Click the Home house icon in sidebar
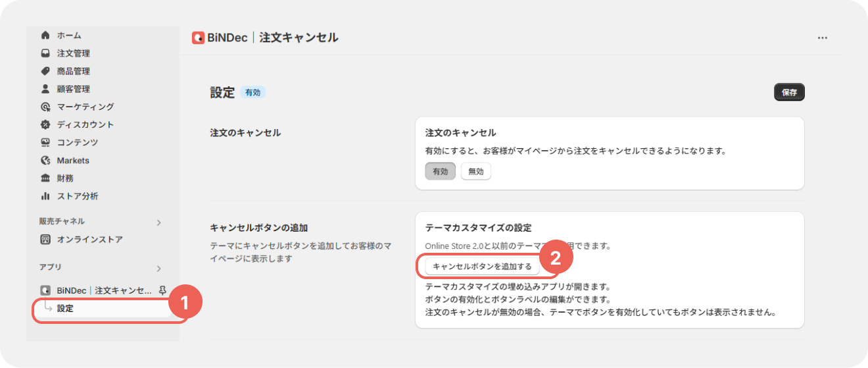This screenshot has height=368, width=868. pyautogui.click(x=45, y=35)
